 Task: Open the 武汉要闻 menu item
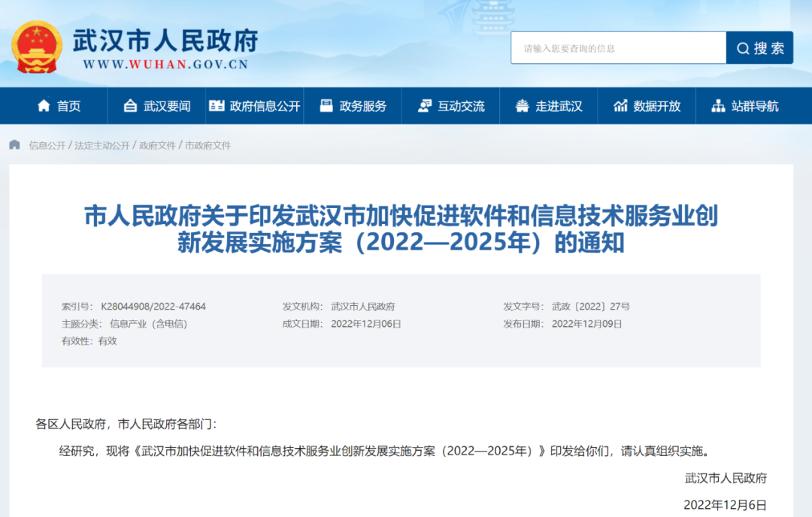point(167,106)
